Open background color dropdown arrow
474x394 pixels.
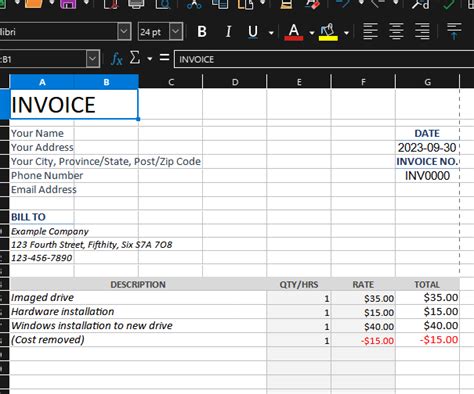click(x=346, y=33)
